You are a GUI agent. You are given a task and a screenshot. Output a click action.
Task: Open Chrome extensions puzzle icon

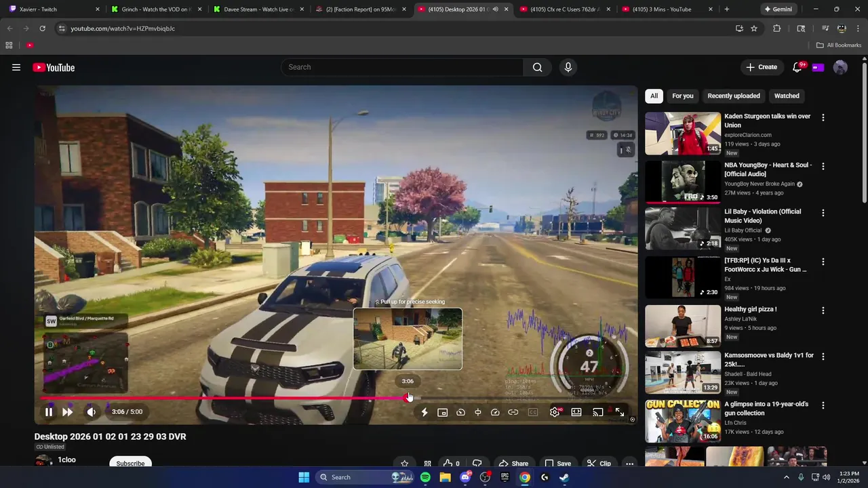[x=777, y=28]
